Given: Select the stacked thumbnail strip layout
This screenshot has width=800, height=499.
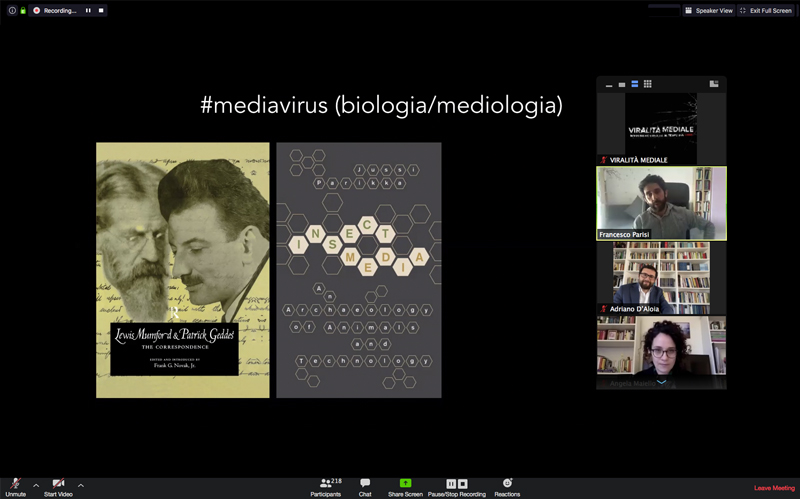Looking at the screenshot, I should pos(635,84).
